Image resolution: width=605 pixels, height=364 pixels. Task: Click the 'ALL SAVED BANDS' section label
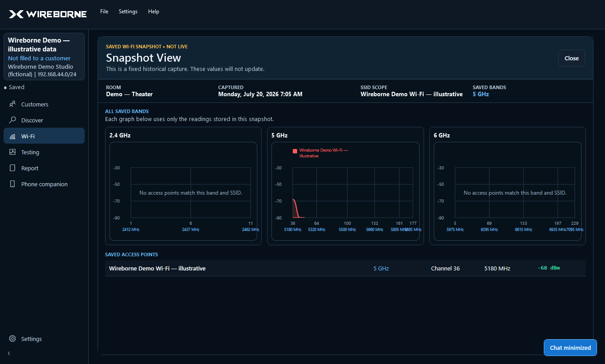[x=127, y=111]
